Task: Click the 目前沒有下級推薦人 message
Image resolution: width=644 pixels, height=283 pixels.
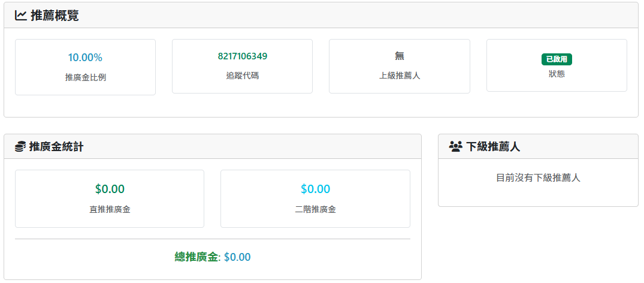Action: pyautogui.click(x=538, y=177)
